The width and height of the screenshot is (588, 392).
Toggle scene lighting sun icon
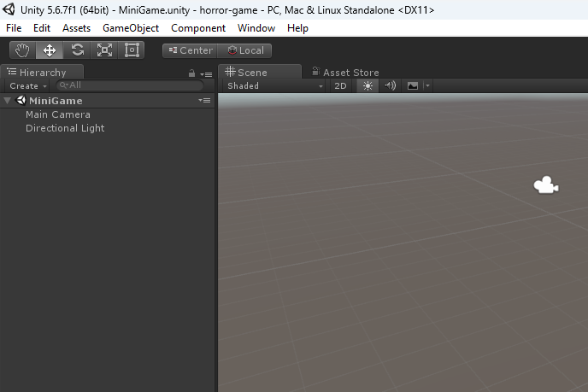367,85
